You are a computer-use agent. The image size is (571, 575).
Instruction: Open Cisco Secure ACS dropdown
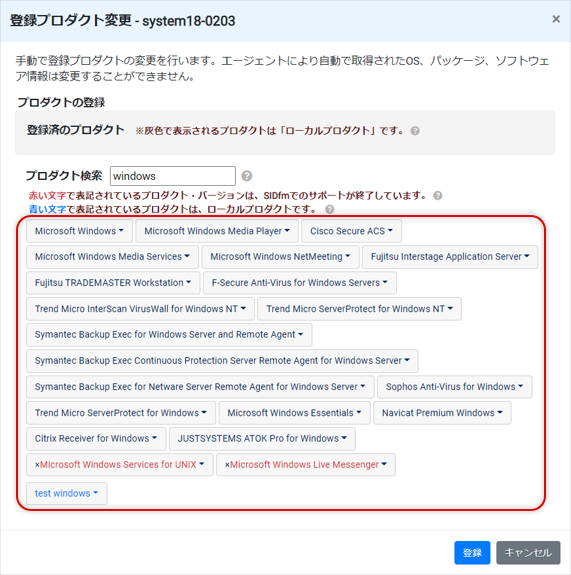pos(351,231)
